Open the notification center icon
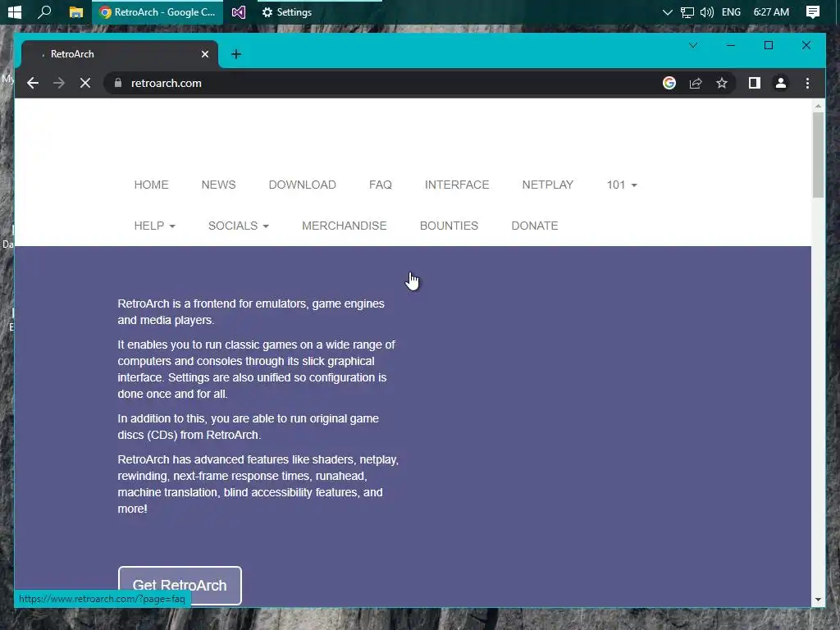 pyautogui.click(x=813, y=11)
